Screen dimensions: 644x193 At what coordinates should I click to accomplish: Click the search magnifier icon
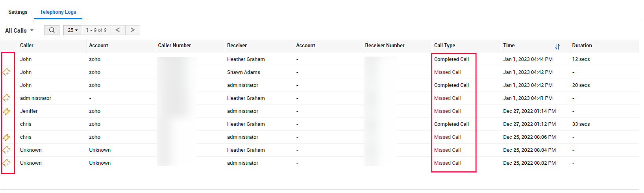click(52, 30)
